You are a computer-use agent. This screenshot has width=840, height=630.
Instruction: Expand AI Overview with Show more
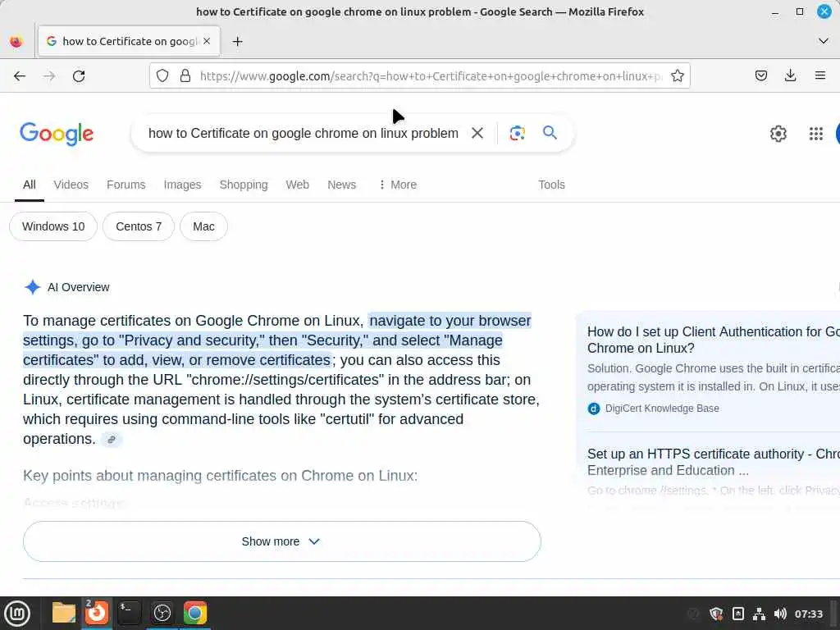click(282, 541)
